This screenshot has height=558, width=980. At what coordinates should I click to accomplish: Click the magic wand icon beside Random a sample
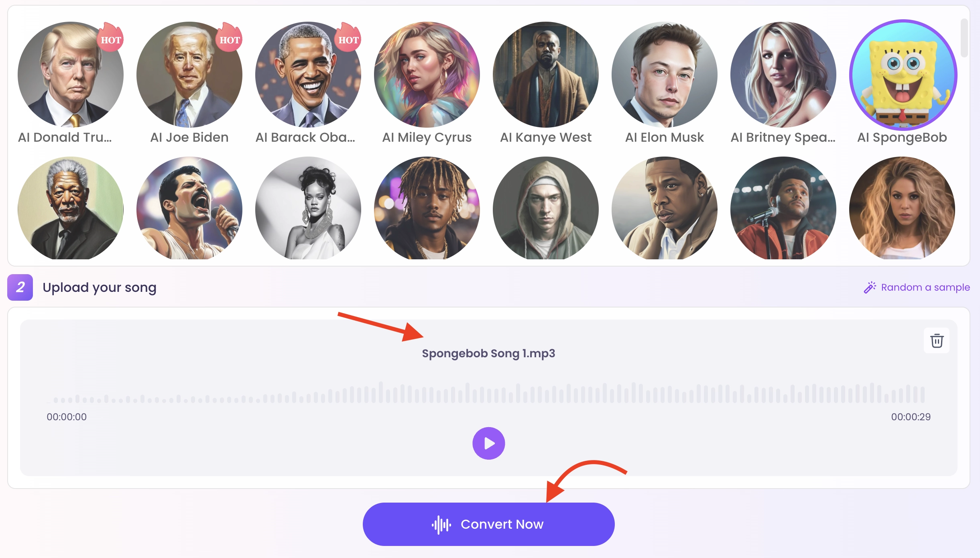(x=870, y=287)
